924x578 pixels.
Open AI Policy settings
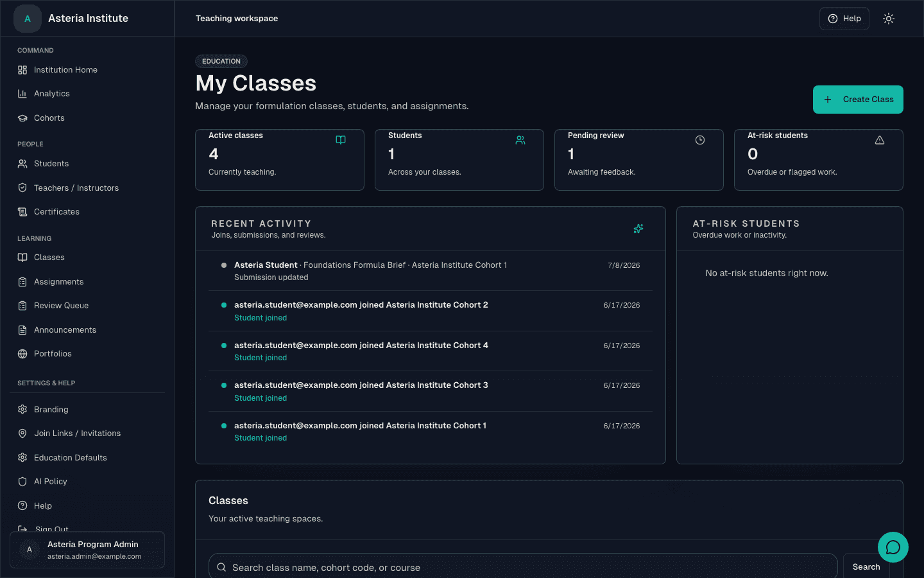tap(87, 482)
